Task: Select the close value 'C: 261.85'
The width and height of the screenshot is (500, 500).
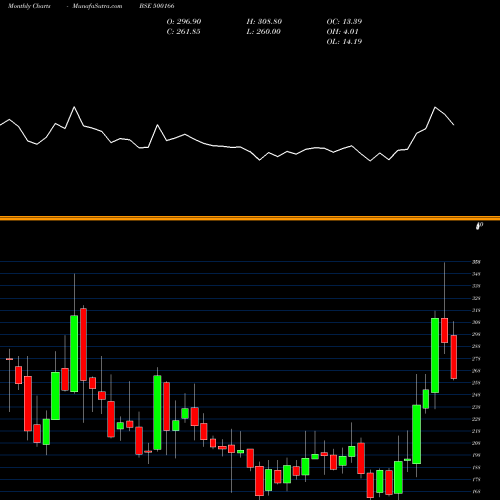Action: [x=183, y=31]
